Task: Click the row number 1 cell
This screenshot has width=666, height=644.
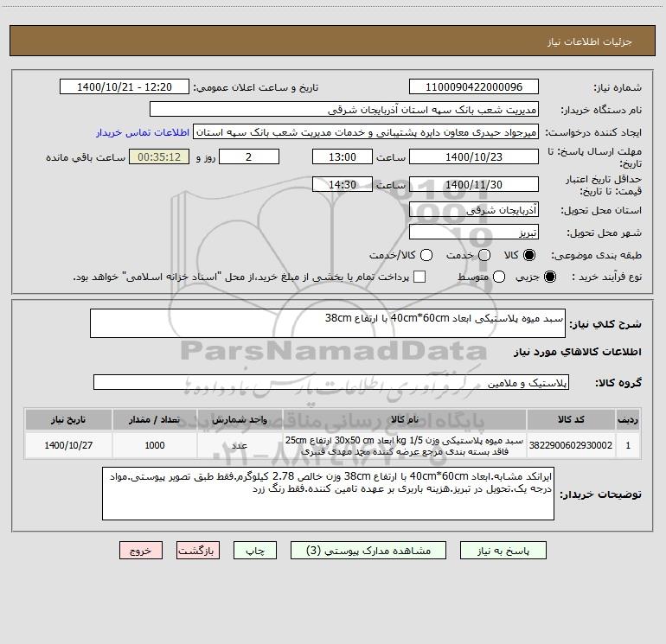Action: coord(628,445)
